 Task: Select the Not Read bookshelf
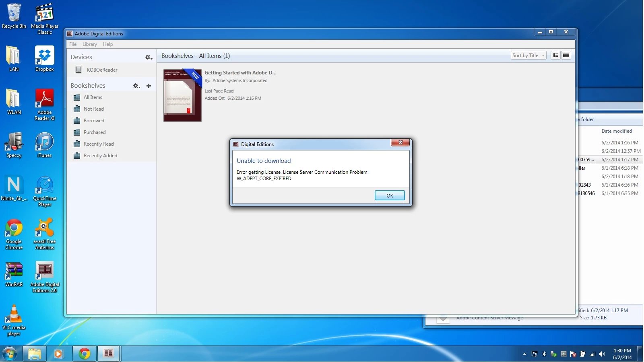[x=111, y=109]
